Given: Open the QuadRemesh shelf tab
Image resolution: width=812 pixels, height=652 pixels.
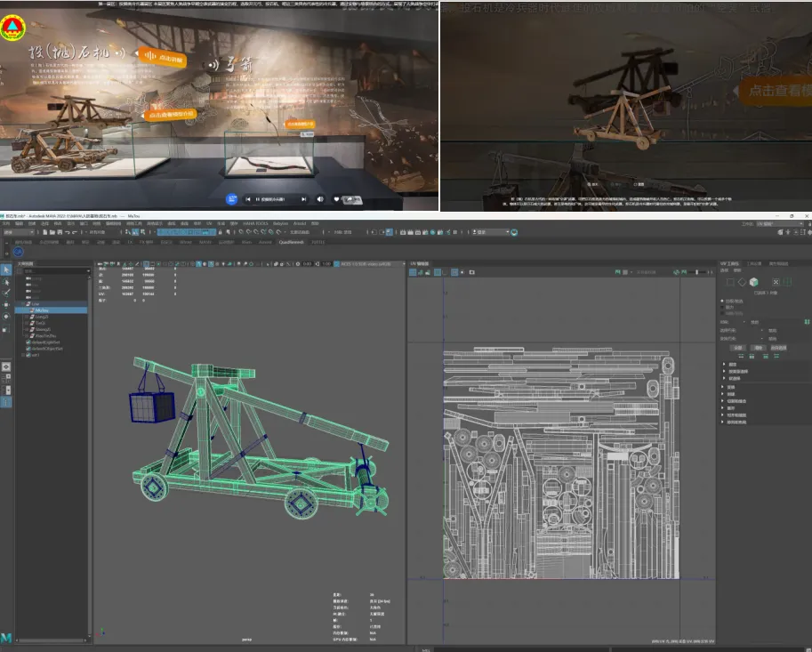Looking at the screenshot, I should point(293,241).
